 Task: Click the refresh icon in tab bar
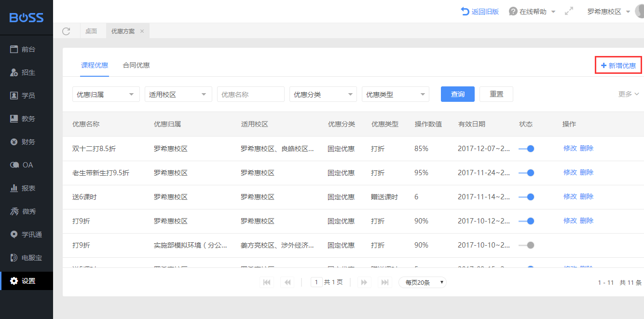(x=67, y=31)
